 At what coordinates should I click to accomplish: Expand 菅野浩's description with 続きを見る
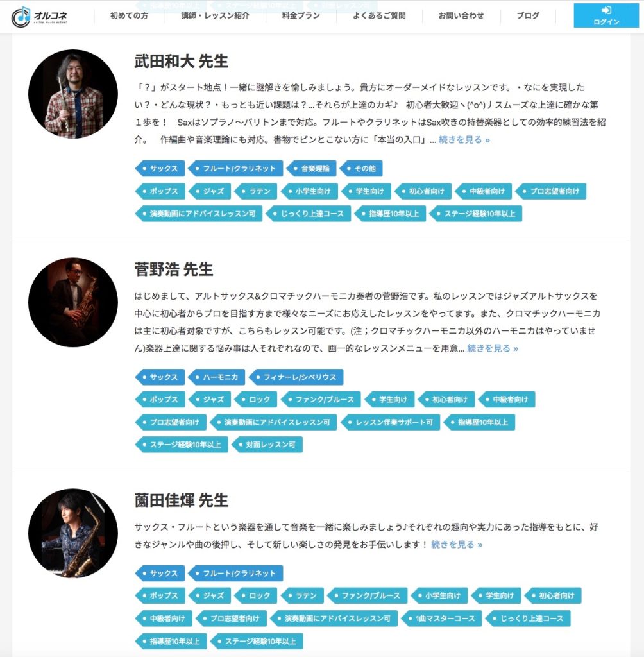[493, 348]
